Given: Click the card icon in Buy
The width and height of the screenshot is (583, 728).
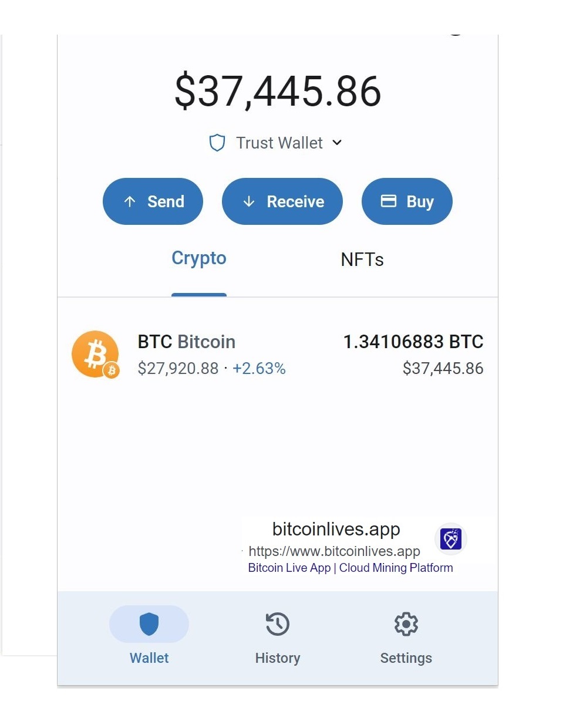Looking at the screenshot, I should pyautogui.click(x=389, y=201).
